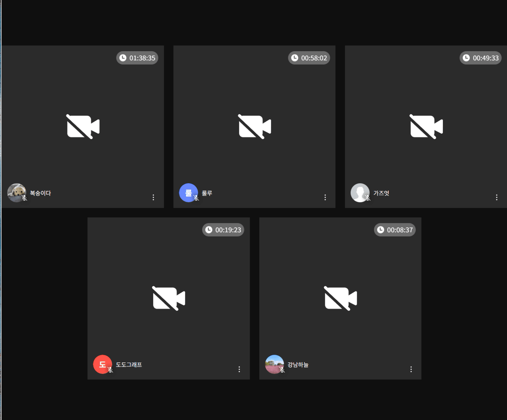This screenshot has height=420, width=507.
Task: Click the crossed-out camera icon for 도도그래프
Action: tap(169, 298)
